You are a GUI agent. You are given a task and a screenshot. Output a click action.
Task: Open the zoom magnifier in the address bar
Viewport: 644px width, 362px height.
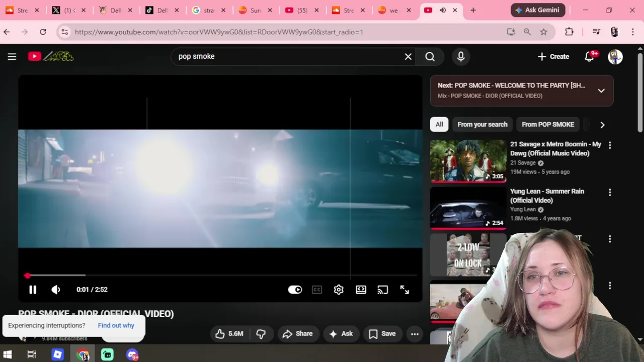(x=527, y=32)
